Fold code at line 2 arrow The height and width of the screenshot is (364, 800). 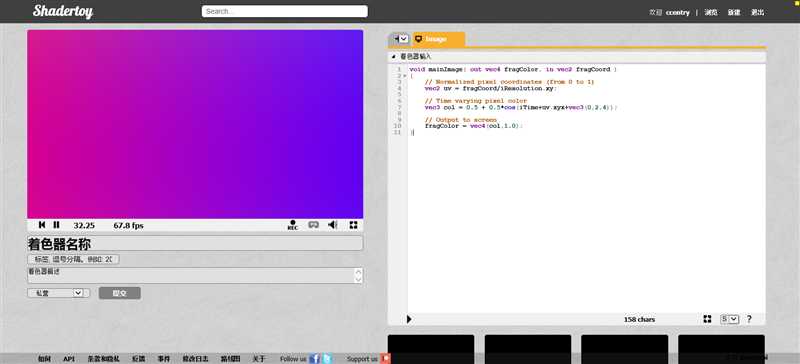click(x=405, y=76)
